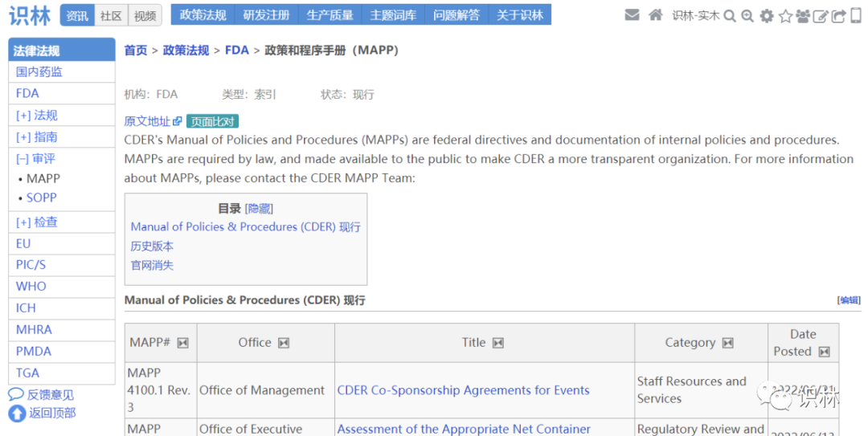Open the 政策法规 menu
The height and width of the screenshot is (436, 868).
tap(203, 15)
